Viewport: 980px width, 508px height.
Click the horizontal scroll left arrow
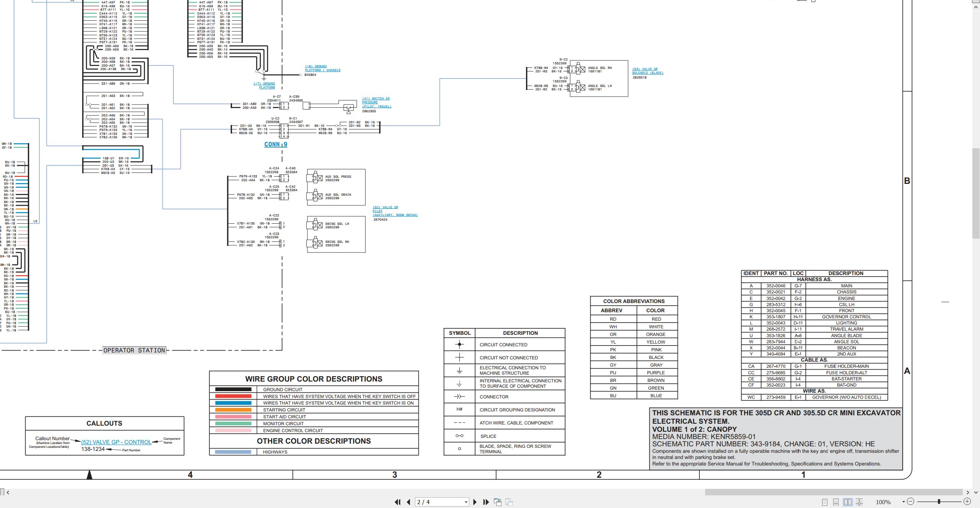(x=8, y=492)
